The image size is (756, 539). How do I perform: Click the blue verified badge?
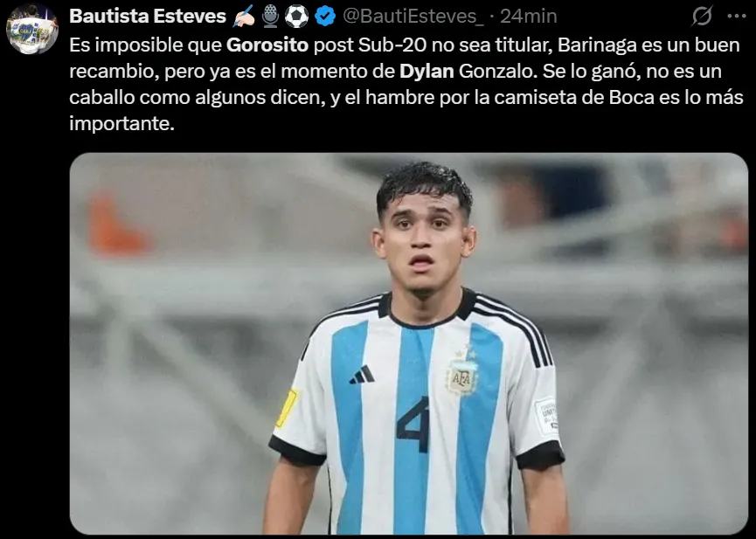point(325,17)
